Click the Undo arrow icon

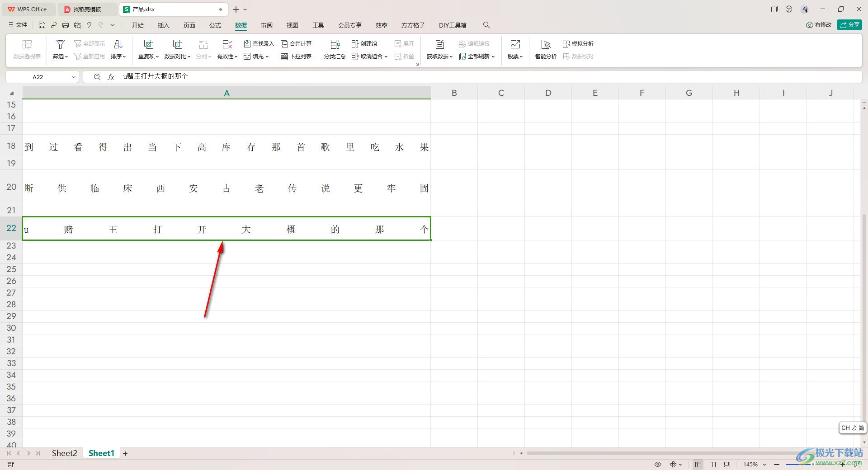(89, 25)
